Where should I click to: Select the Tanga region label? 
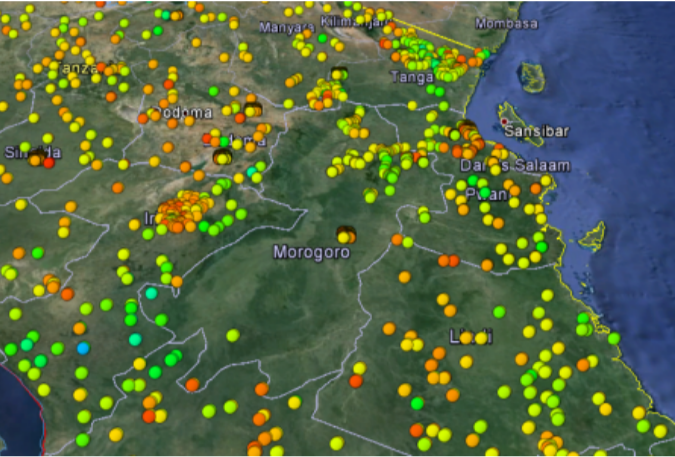tap(411, 77)
